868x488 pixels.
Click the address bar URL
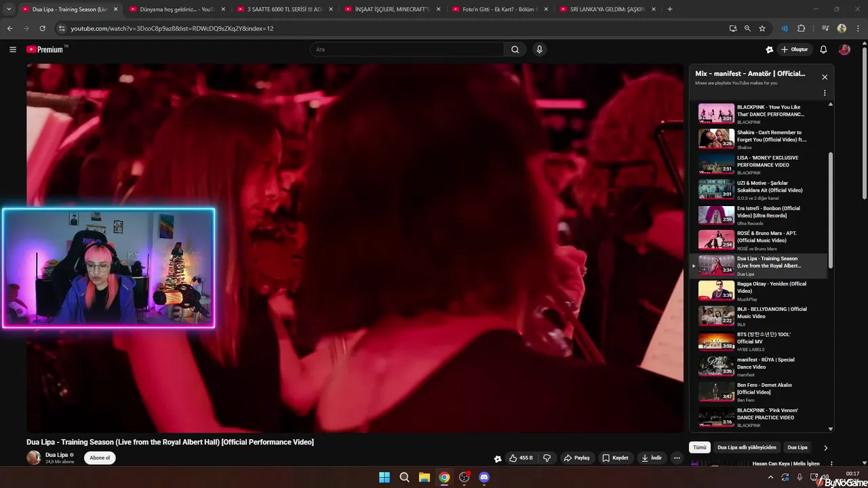[172, 28]
